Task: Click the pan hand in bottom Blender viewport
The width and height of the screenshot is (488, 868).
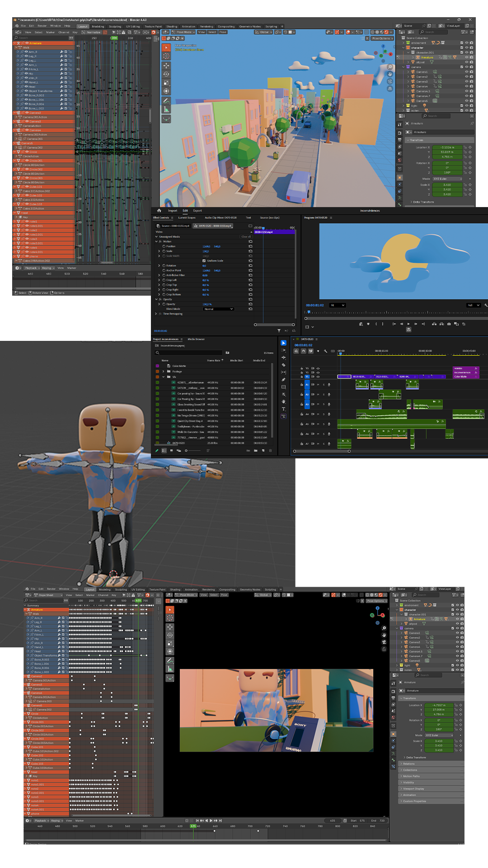Action: (384, 635)
